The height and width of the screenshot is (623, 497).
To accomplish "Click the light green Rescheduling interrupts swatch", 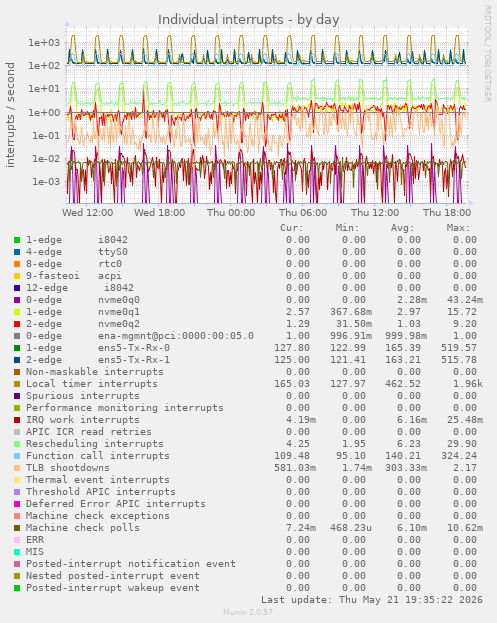I will (17, 444).
